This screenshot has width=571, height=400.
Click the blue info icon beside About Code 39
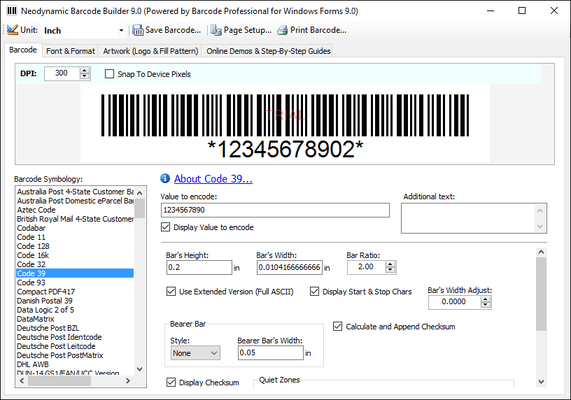click(165, 178)
